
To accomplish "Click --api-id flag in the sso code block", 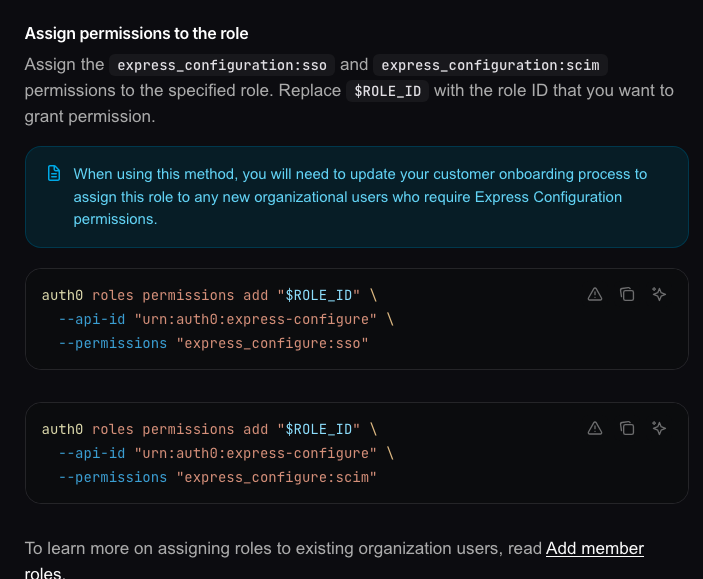I will [92, 319].
